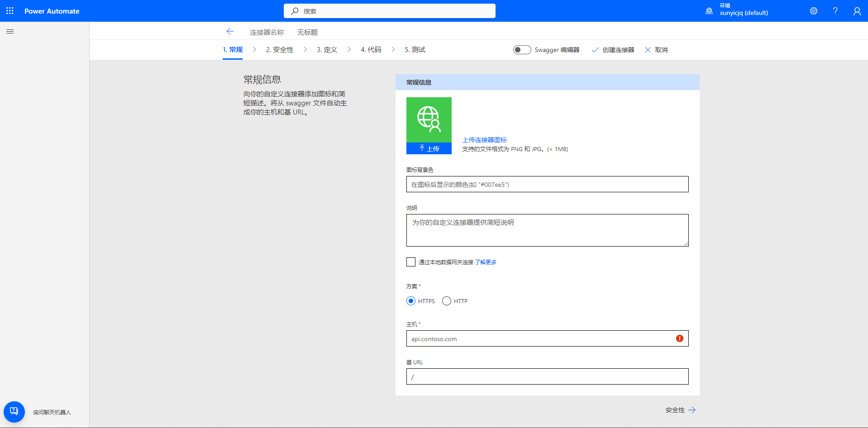Open the app launcher waffle icon

(10, 11)
